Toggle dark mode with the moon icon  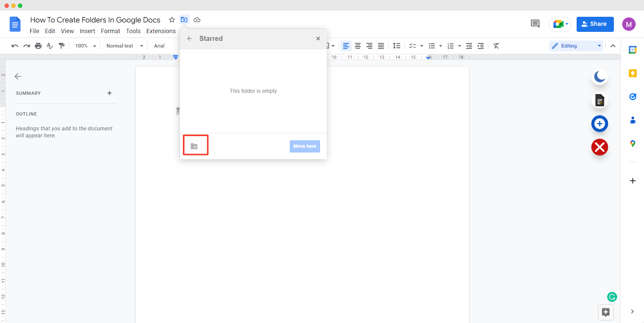coord(600,76)
